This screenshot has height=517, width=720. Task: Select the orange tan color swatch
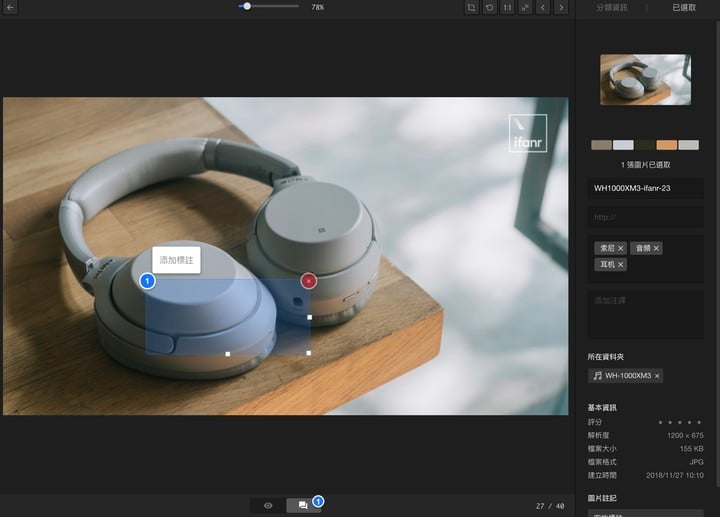[x=666, y=145]
